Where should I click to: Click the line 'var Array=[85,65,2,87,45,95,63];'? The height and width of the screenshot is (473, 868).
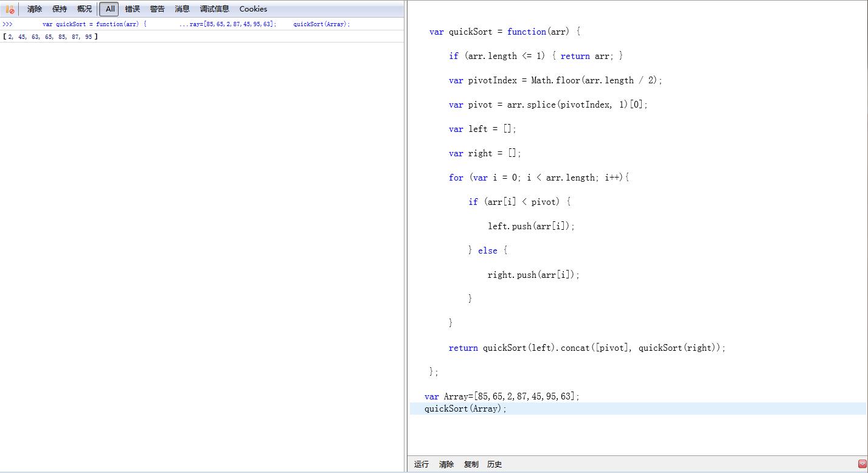click(x=502, y=396)
